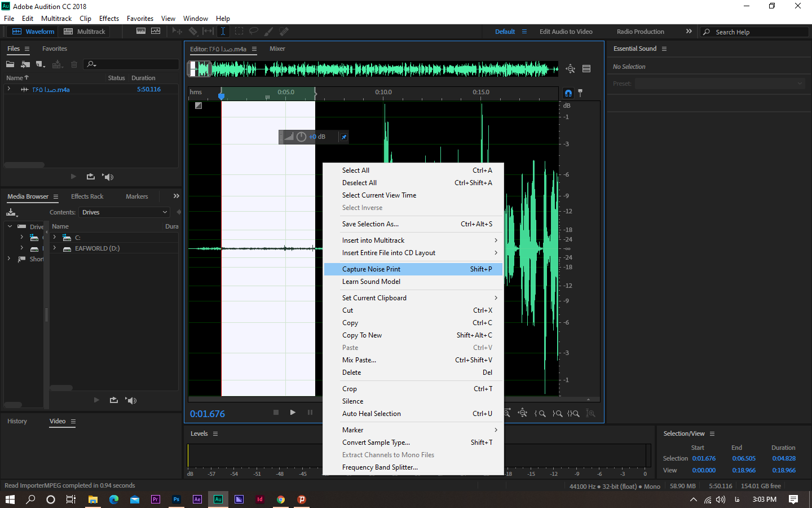Toggle Spectral Pitch Display
812x508 pixels.
[156, 32]
